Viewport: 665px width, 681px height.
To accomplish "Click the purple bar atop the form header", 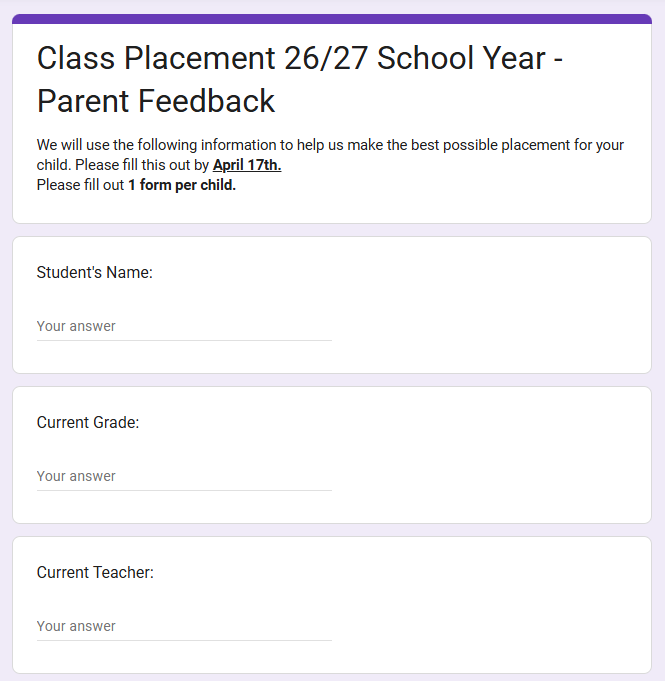I will click(x=332, y=18).
